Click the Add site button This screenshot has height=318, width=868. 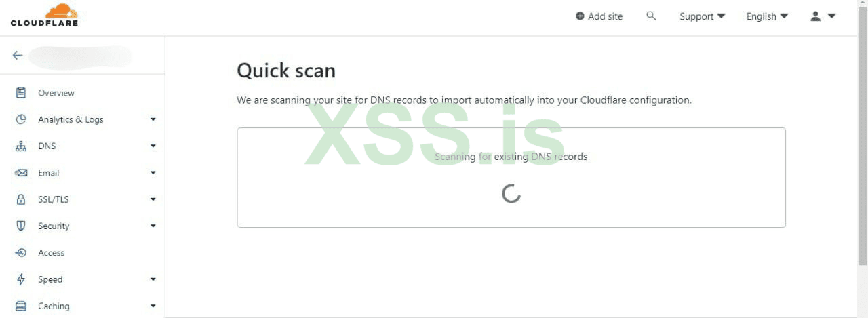(x=599, y=16)
